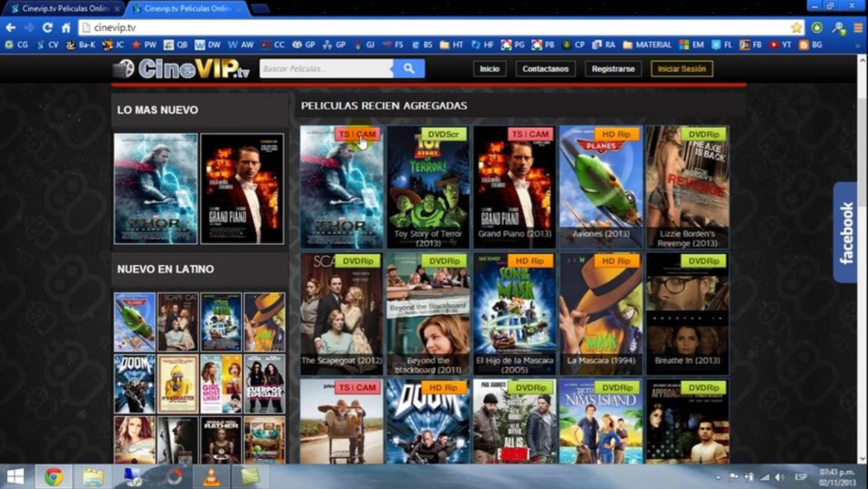Expand the facebook side tab

click(x=845, y=232)
